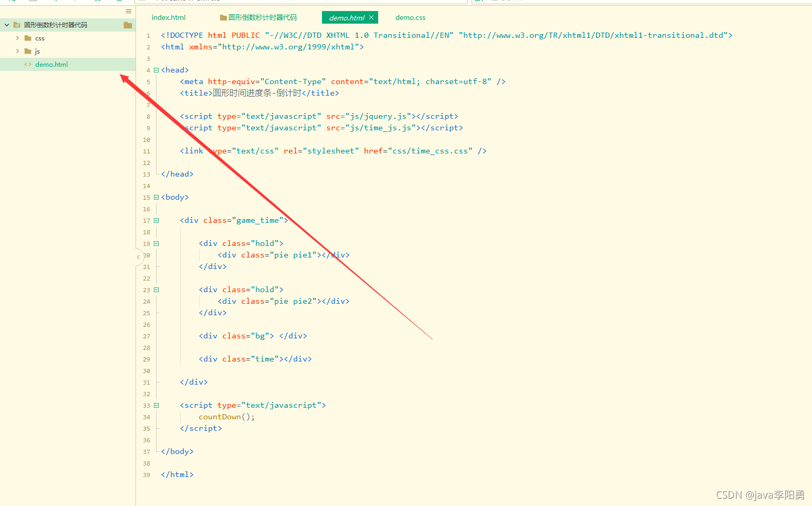Viewport: 812px width, 506px height.
Task: Collapse the 圆形倒数秒计时器代码 project root
Action: click(x=7, y=25)
